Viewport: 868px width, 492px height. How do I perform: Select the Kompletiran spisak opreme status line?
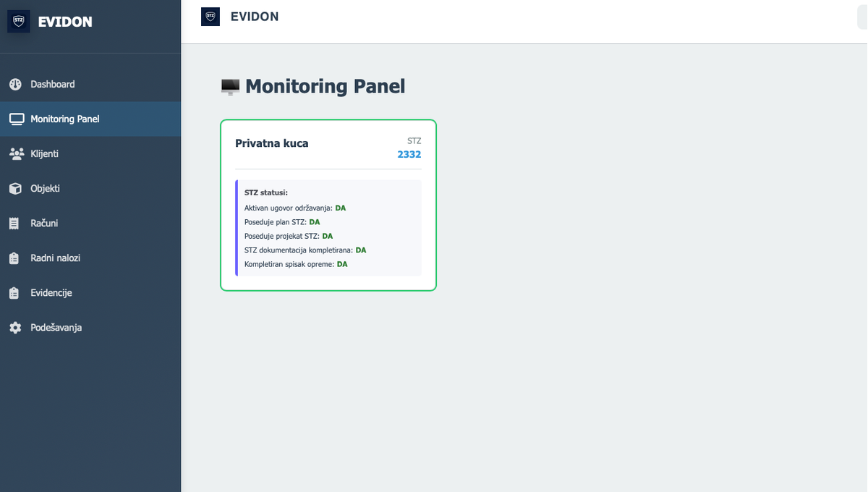pyautogui.click(x=296, y=264)
